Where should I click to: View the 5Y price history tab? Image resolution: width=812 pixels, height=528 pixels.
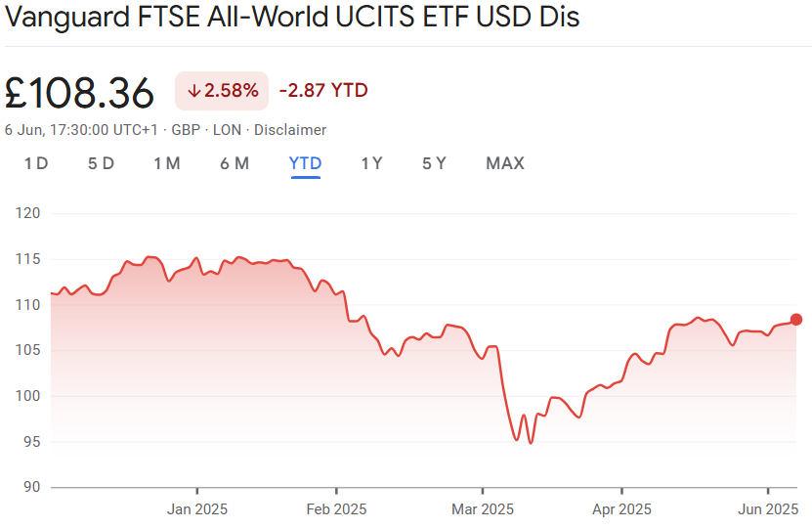click(x=434, y=163)
